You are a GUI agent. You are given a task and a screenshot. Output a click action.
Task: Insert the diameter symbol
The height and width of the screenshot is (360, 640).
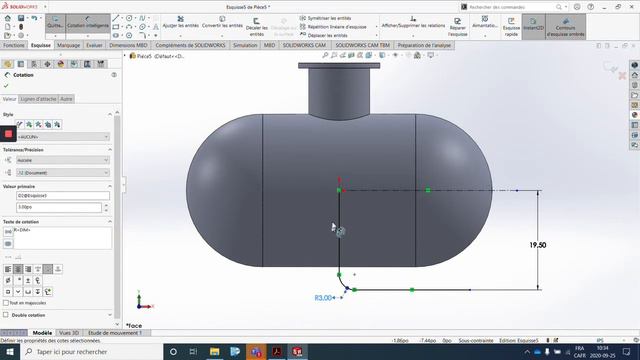point(8,280)
